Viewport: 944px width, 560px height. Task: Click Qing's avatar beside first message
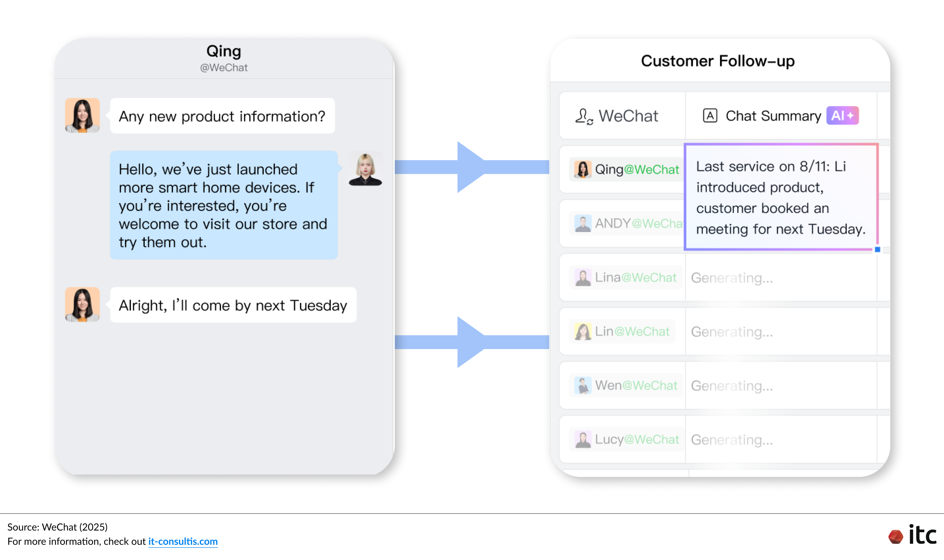tap(82, 115)
